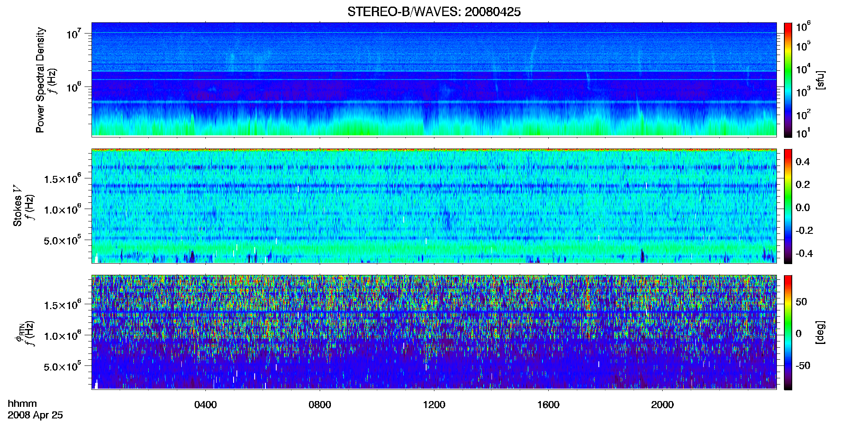
Task: Click the 2000 time tick label
Action: pos(662,405)
